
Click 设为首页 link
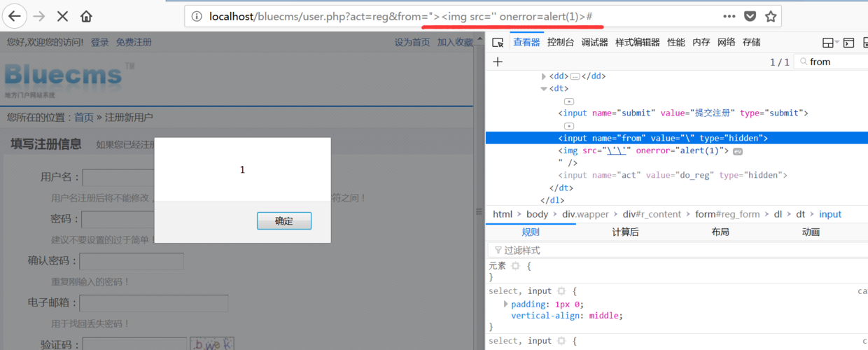[412, 42]
